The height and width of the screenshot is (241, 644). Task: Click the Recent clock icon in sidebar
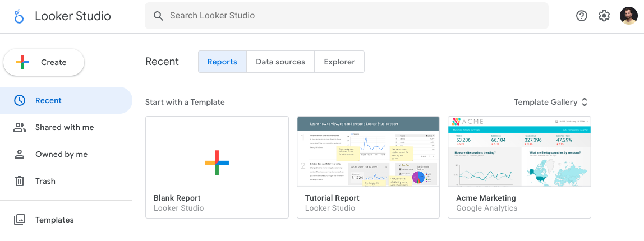click(20, 100)
